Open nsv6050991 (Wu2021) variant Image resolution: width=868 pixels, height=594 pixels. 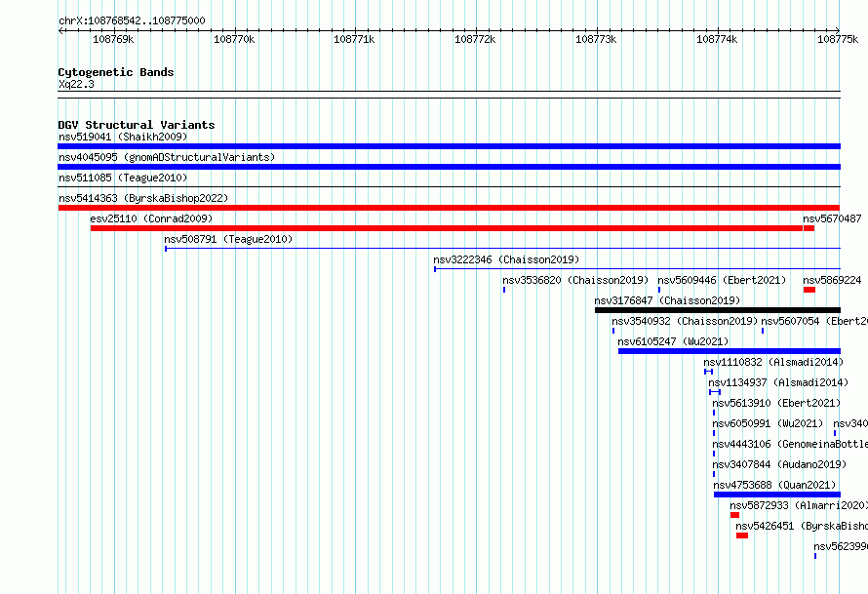[x=768, y=423]
